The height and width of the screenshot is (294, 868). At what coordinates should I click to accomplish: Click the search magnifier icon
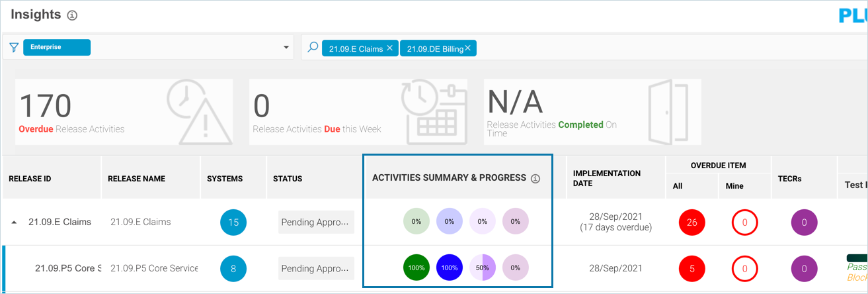pyautogui.click(x=313, y=48)
